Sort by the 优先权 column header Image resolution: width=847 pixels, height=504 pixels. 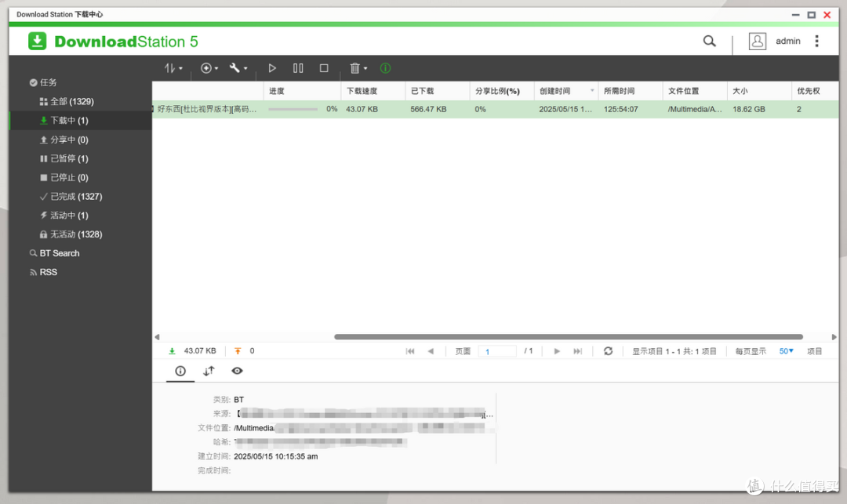[x=815, y=91]
